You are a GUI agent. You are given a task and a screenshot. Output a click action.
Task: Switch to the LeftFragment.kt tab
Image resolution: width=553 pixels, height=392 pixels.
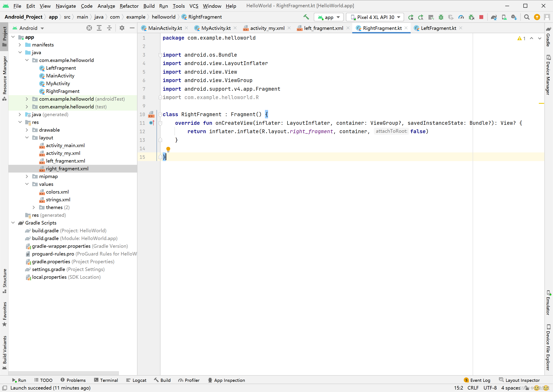tap(438, 28)
